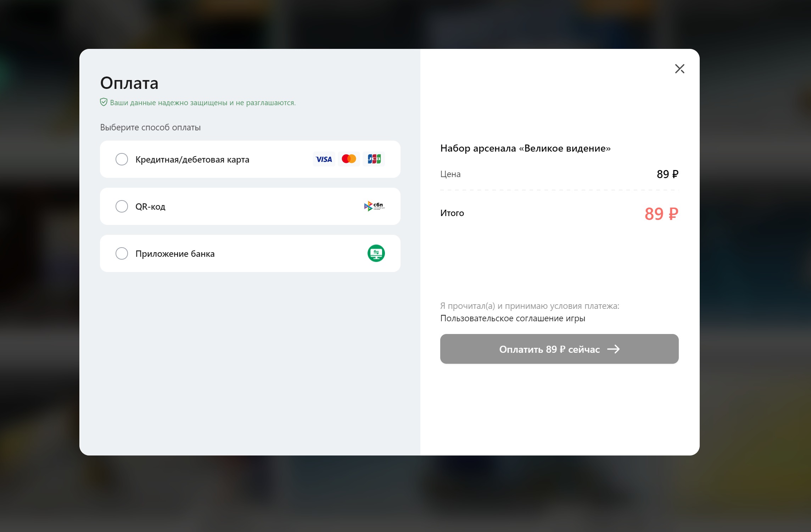Click the Visa card logo
The width and height of the screenshot is (811, 532).
click(x=324, y=159)
